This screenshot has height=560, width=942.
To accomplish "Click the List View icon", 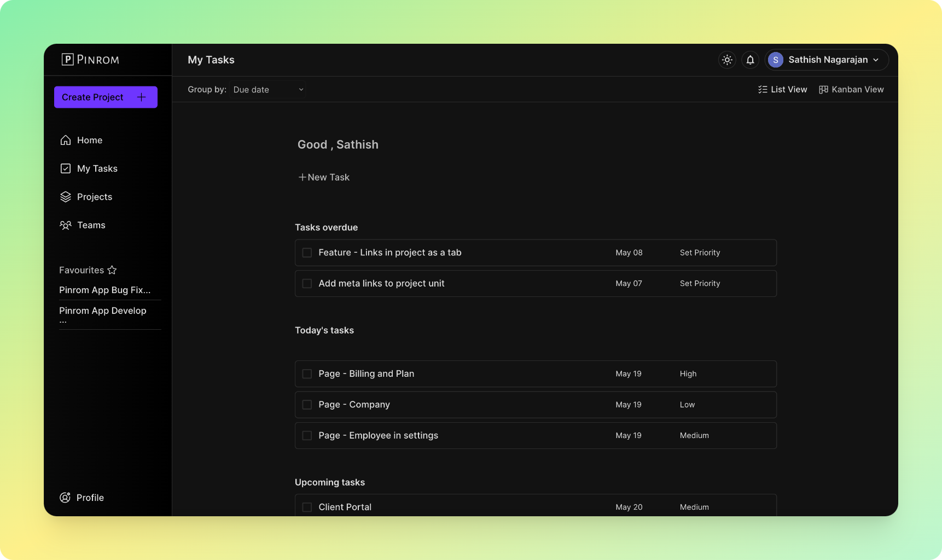I will pyautogui.click(x=763, y=90).
